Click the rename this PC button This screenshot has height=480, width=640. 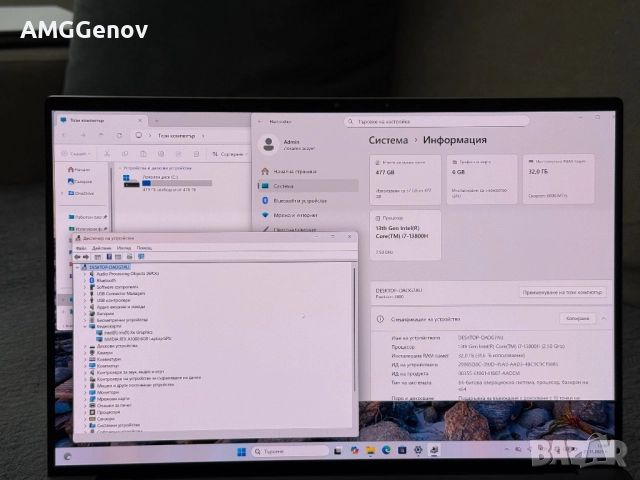tap(561, 292)
